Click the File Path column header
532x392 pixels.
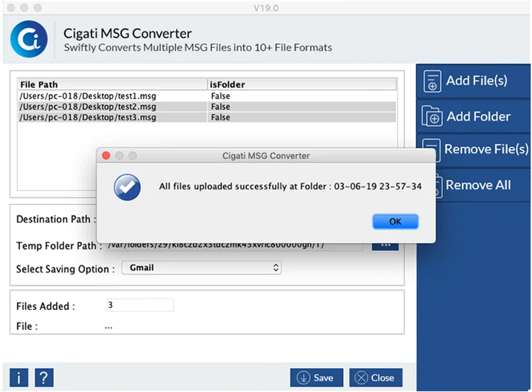pyautogui.click(x=112, y=85)
